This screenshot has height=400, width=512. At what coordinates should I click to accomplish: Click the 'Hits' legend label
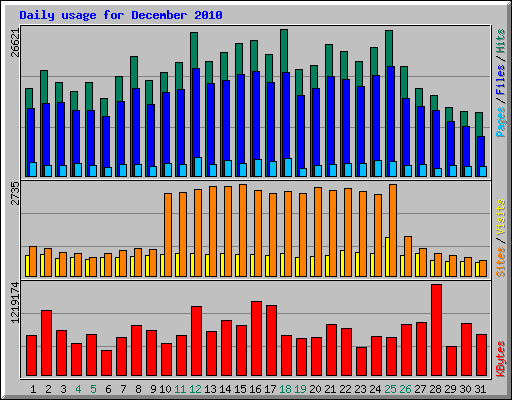click(x=500, y=41)
